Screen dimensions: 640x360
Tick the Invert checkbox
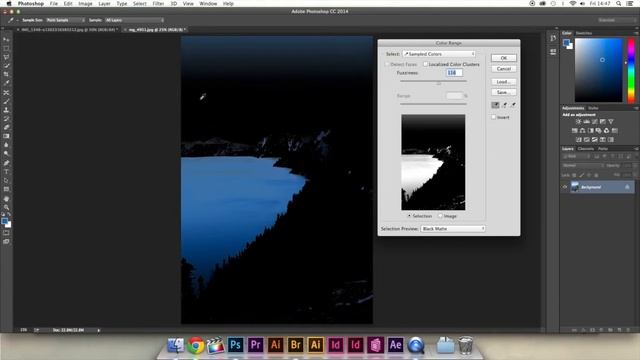coord(494,117)
